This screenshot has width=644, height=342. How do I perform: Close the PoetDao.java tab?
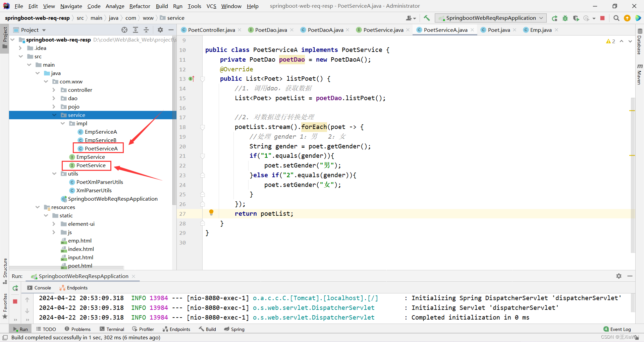tap(292, 30)
